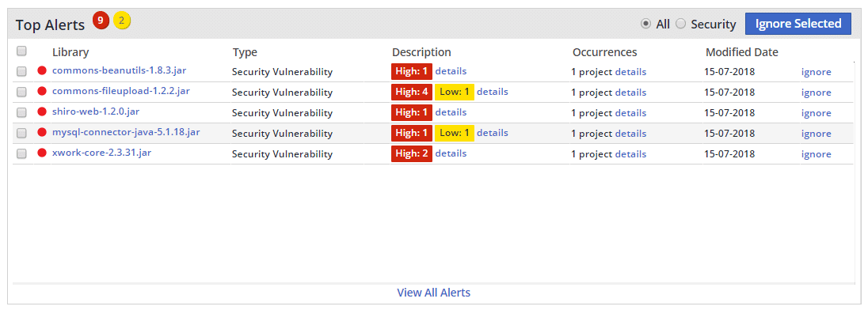Check the commons-beanutils-1.8.3.jar row checkbox

21,71
